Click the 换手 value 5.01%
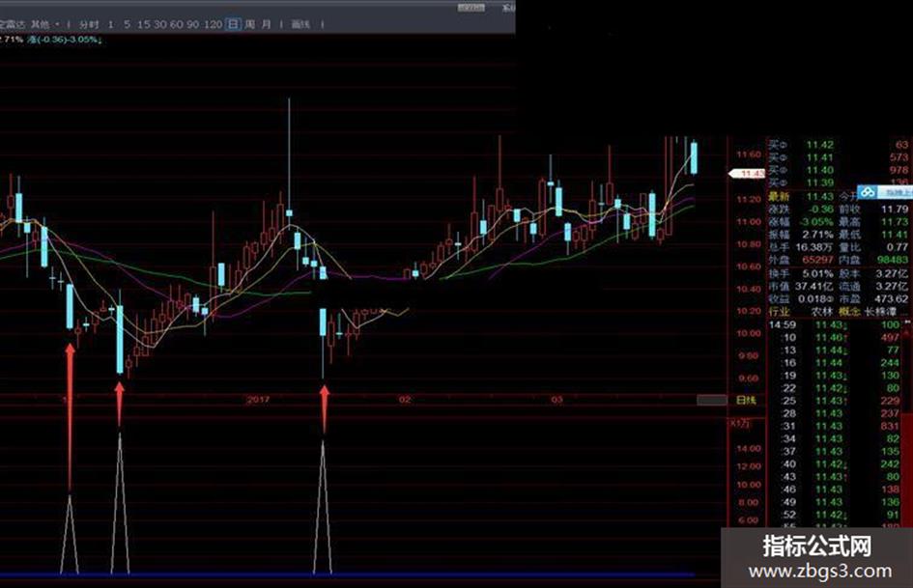 [x=819, y=273]
